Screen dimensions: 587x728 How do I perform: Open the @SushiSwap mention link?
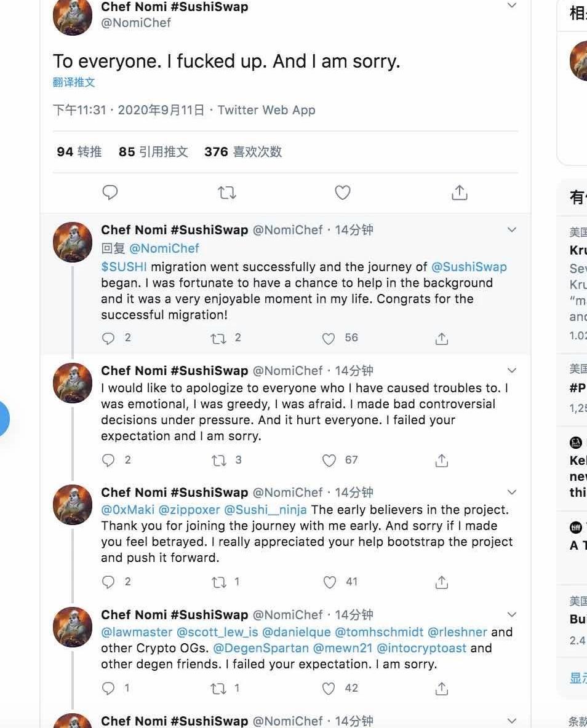[469, 267]
